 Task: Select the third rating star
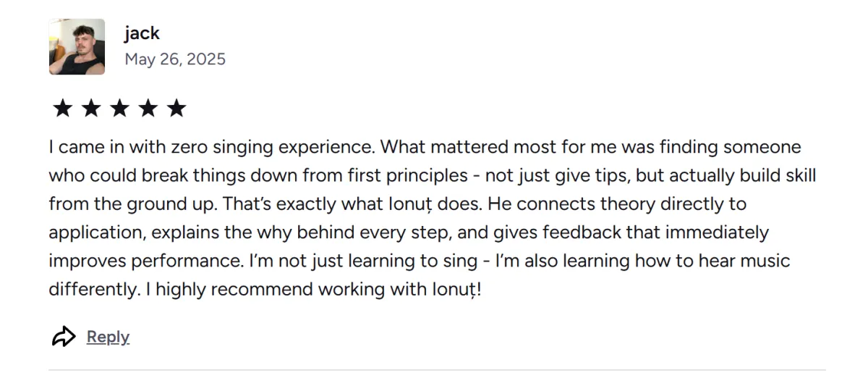click(x=119, y=109)
